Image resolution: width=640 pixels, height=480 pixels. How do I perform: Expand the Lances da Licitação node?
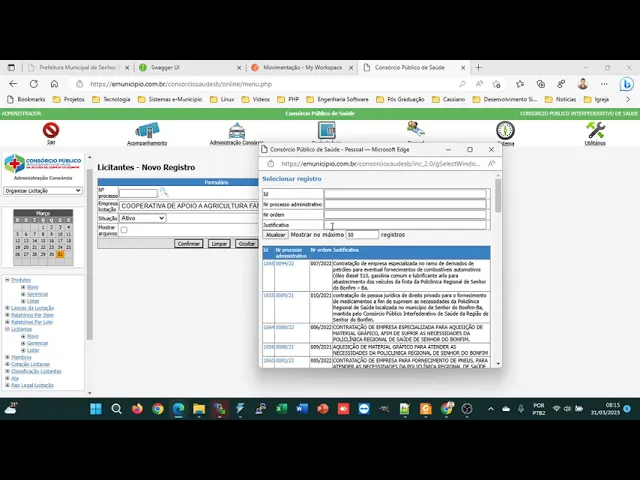7,308
